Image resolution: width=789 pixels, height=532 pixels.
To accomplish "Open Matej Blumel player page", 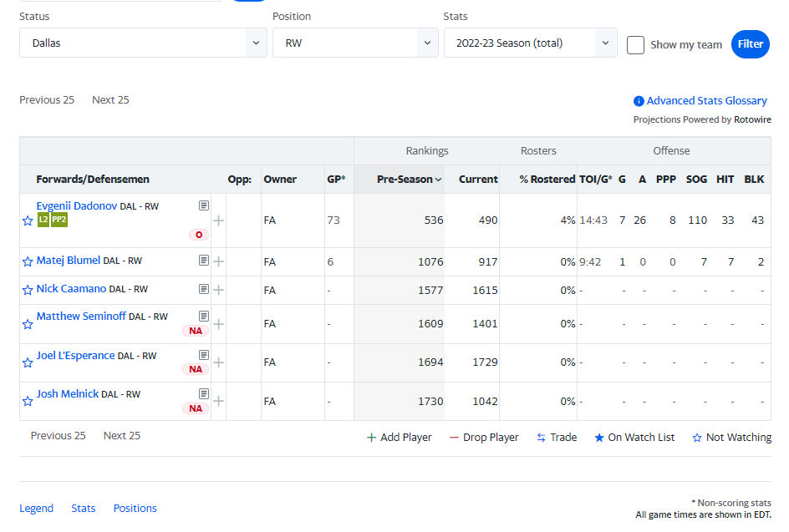I will [69, 261].
